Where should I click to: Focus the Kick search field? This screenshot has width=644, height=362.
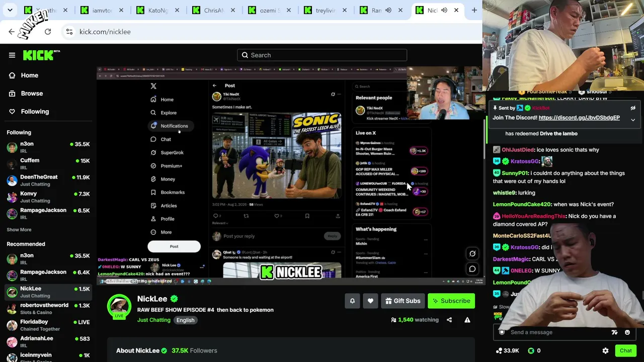[322, 55]
